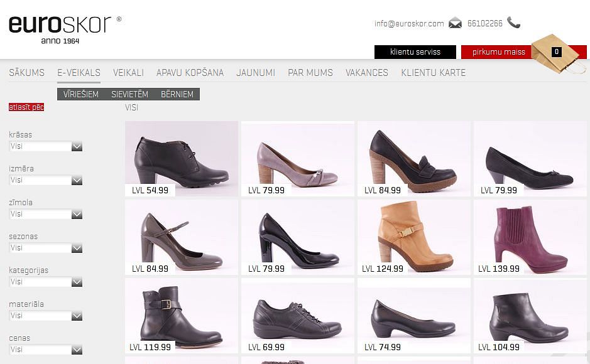
Task: Select the black lace-up bootie LVL 54.99
Action: click(181, 157)
